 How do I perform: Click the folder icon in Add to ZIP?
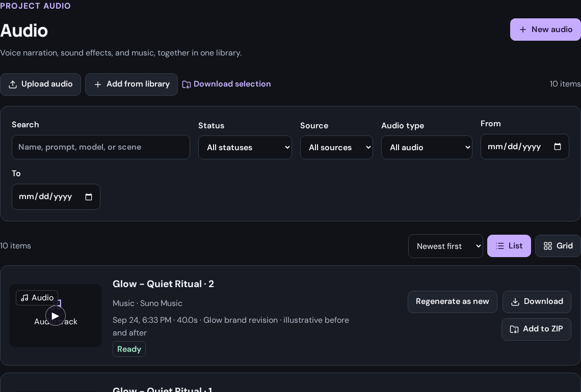pyautogui.click(x=514, y=329)
